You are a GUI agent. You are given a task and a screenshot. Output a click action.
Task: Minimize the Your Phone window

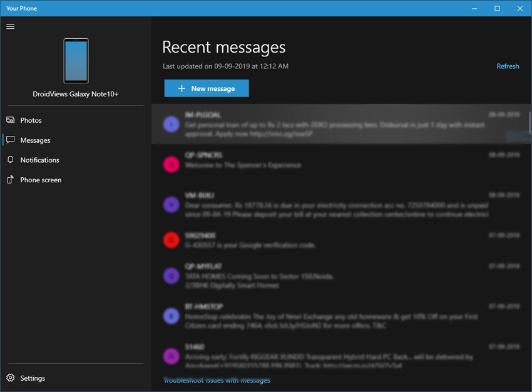(x=474, y=8)
